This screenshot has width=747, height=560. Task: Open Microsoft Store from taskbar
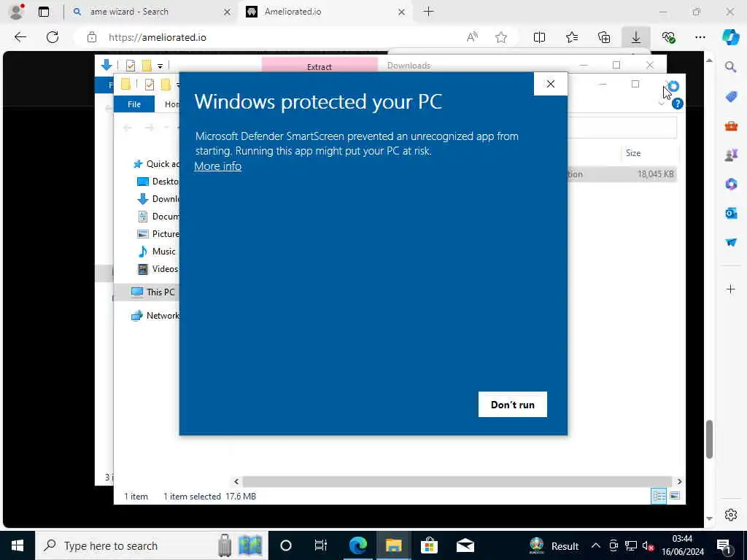tap(429, 545)
